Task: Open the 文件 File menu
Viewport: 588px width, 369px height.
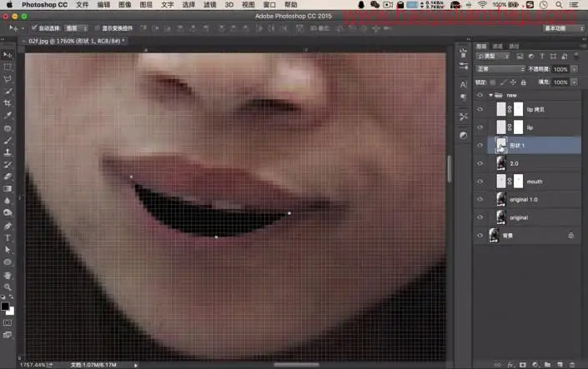Action: point(82,4)
